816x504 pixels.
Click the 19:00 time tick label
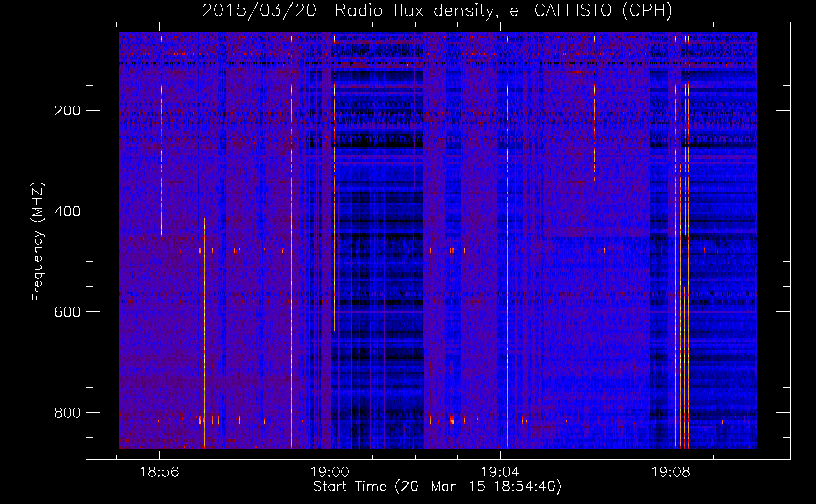[330, 472]
